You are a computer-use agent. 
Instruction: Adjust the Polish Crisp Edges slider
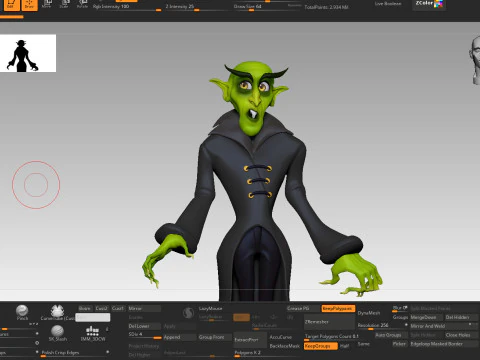(x=75, y=353)
